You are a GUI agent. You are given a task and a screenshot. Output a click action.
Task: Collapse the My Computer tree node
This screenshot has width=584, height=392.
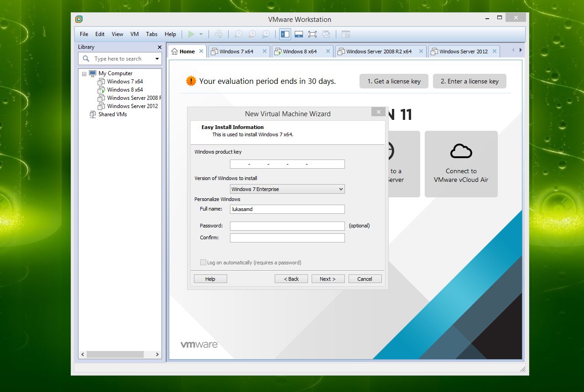point(84,73)
